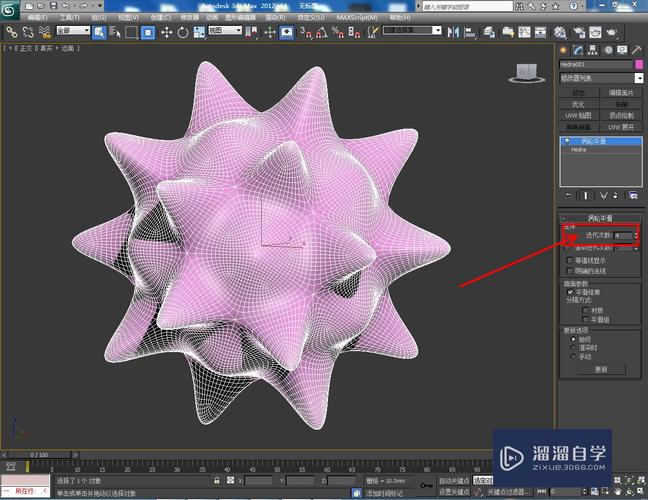The image size is (648, 500).
Task: Open the 帮助(H) menu
Action: click(400, 18)
